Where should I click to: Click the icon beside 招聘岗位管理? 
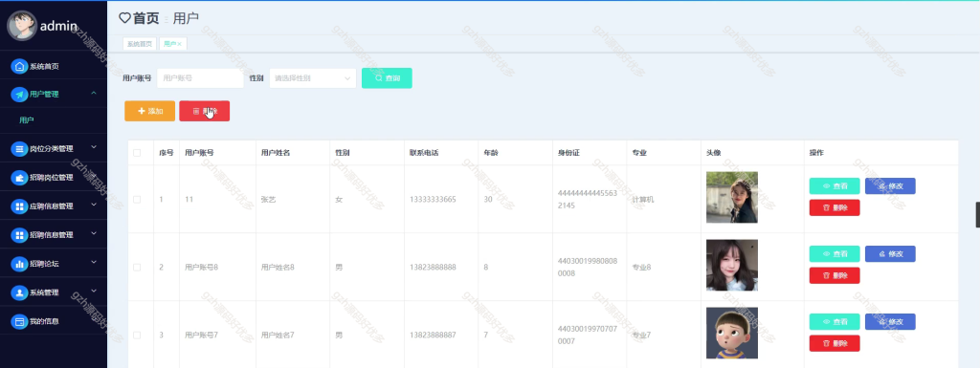coord(20,178)
